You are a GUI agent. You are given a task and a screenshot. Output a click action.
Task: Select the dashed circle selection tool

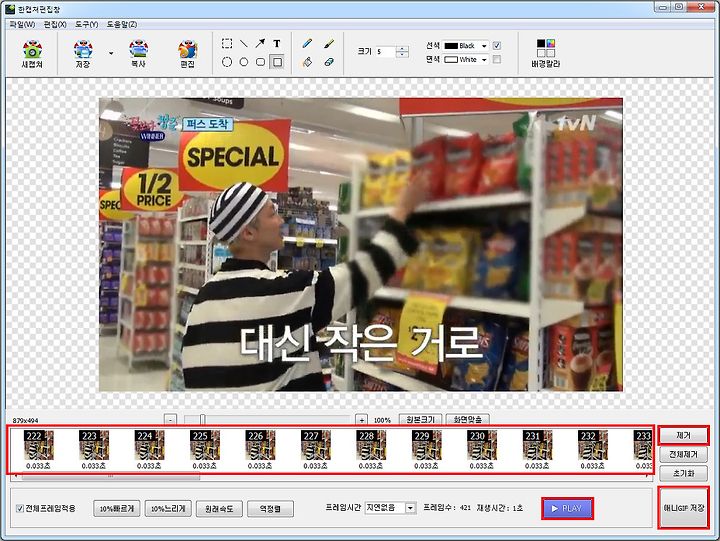click(x=227, y=62)
